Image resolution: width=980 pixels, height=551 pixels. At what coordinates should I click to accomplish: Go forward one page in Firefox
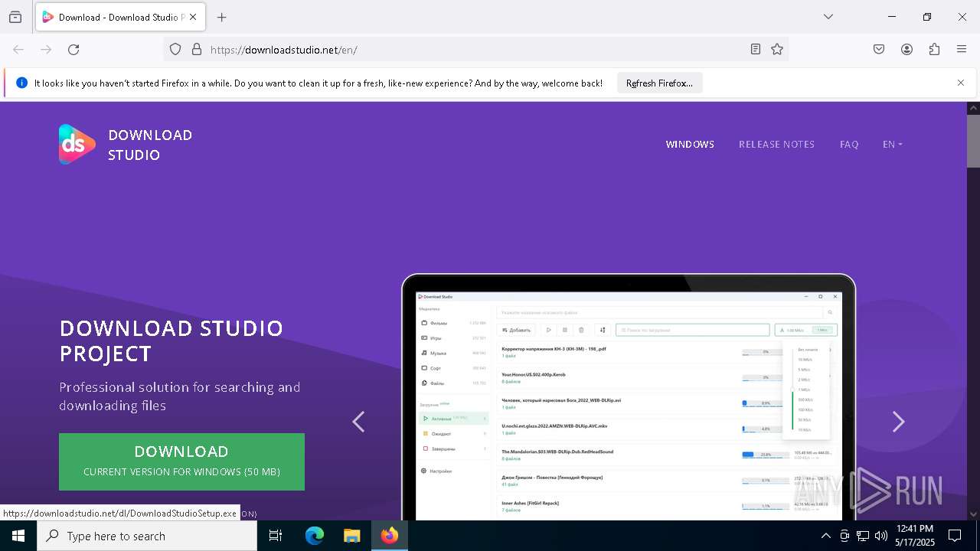click(x=46, y=49)
